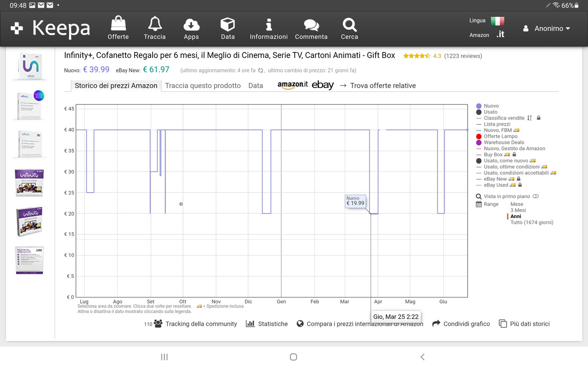Select the first Infinity+ box thumbnail
588x368 pixels.
coord(29,66)
